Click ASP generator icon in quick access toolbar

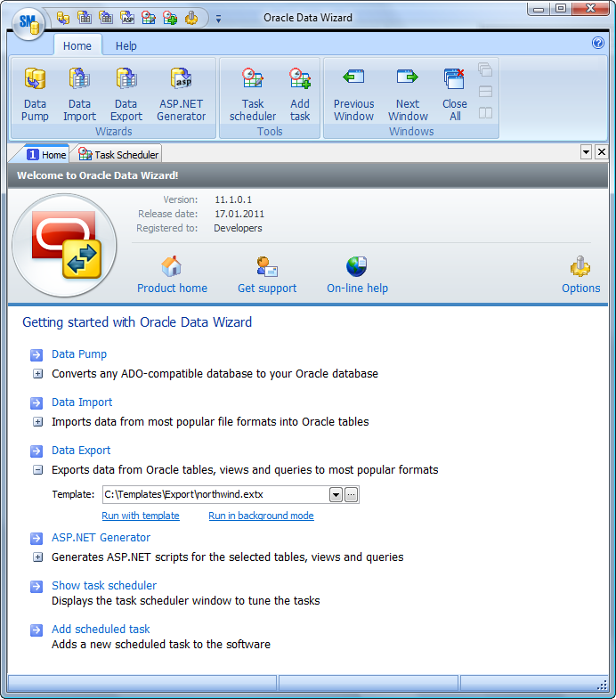coord(127,18)
